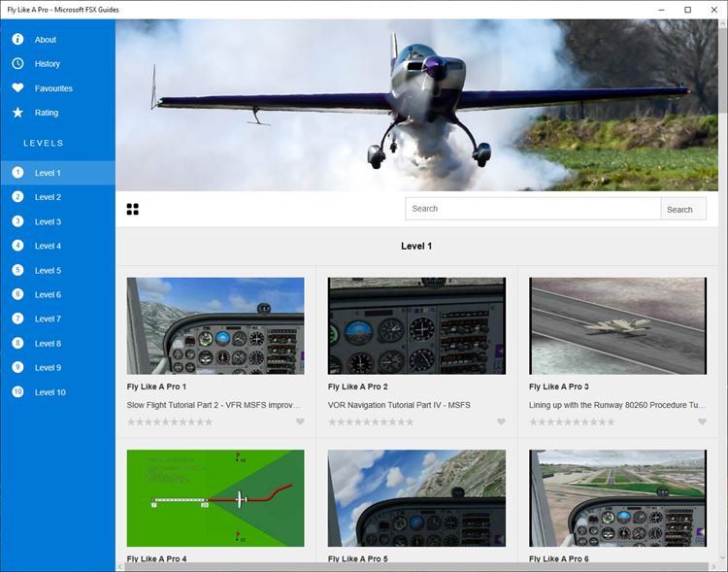
Task: Click the Slow Flight Tutorial Part 2 description
Action: click(x=214, y=405)
